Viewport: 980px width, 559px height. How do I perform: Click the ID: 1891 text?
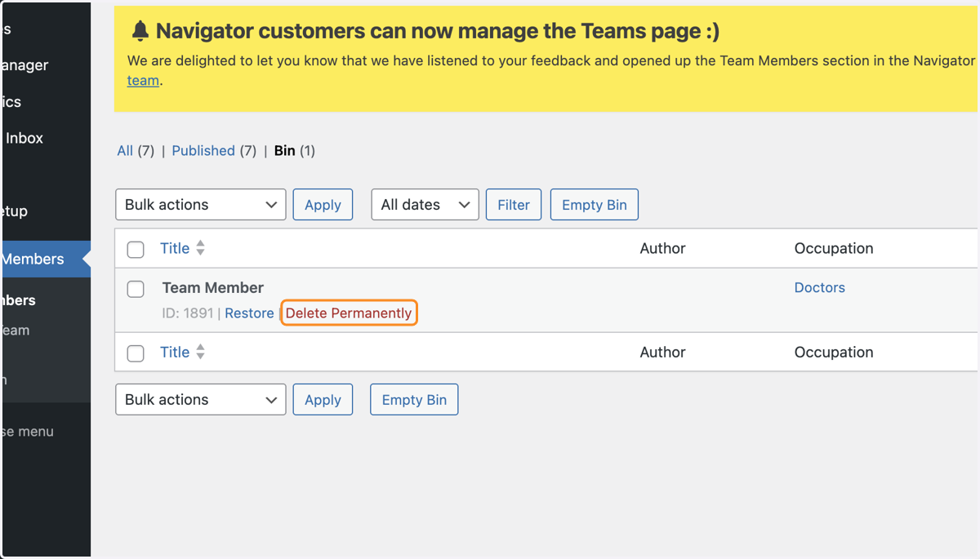188,313
